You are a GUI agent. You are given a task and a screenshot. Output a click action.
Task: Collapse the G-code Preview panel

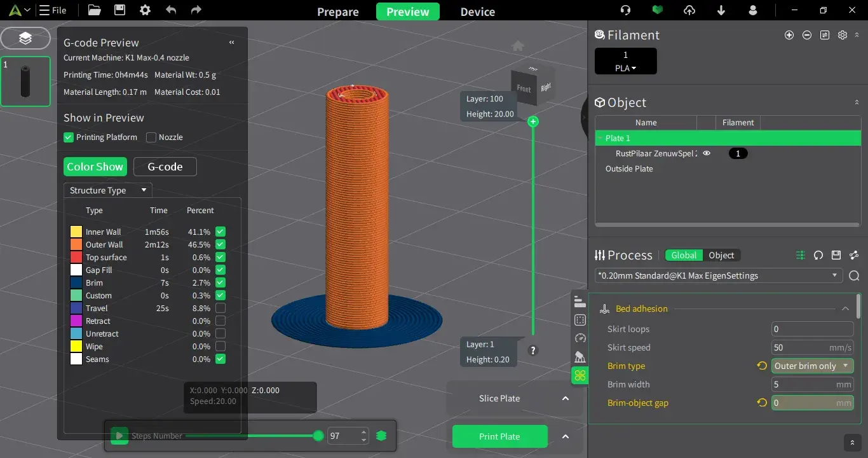231,43
